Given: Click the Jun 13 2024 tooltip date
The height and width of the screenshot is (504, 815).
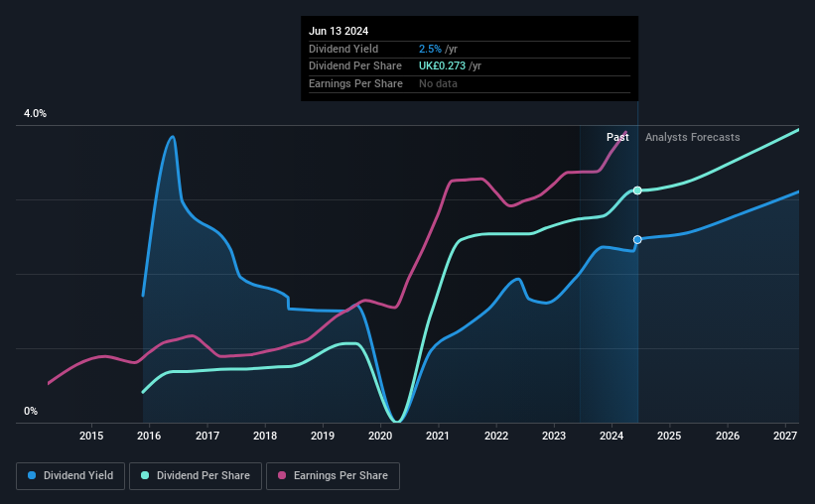Looking at the screenshot, I should click(339, 31).
